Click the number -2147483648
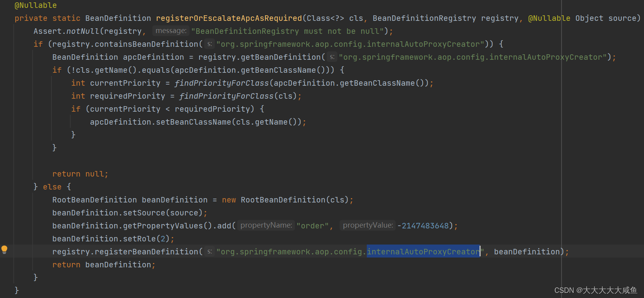Screen dimensions: 644x298 [x=423, y=226]
